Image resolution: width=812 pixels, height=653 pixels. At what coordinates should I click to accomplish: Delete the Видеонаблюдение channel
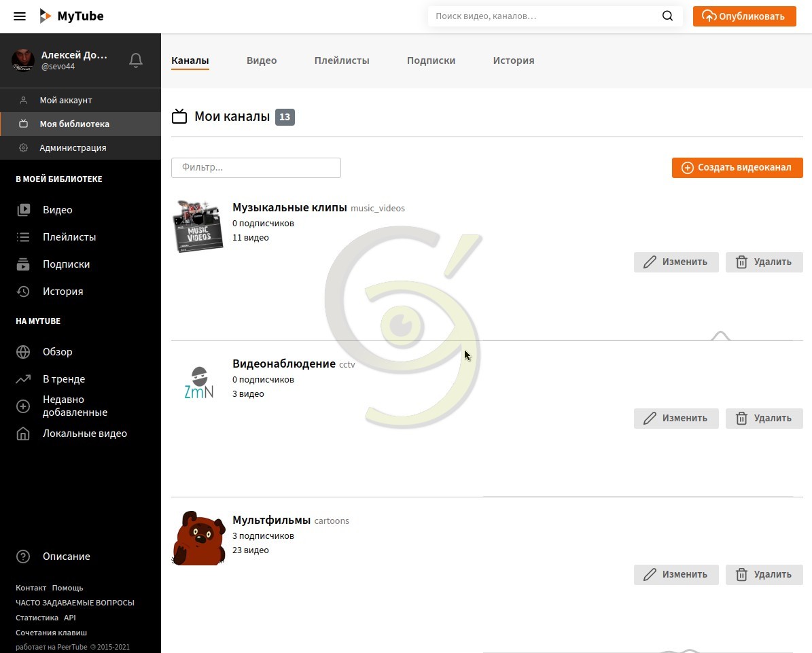pyautogui.click(x=764, y=419)
